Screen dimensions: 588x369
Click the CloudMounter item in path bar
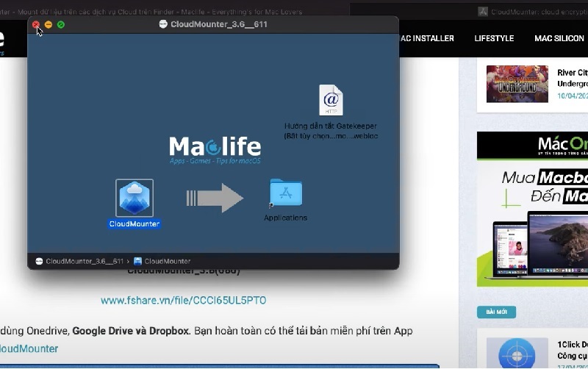(162, 261)
